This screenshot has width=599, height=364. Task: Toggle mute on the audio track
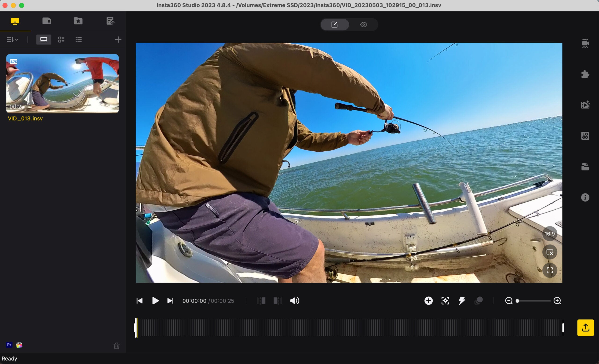(x=295, y=300)
